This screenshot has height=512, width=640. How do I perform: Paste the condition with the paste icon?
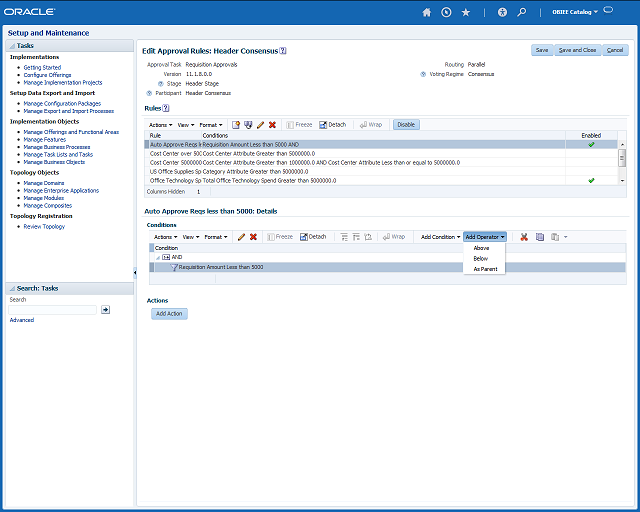pos(555,237)
